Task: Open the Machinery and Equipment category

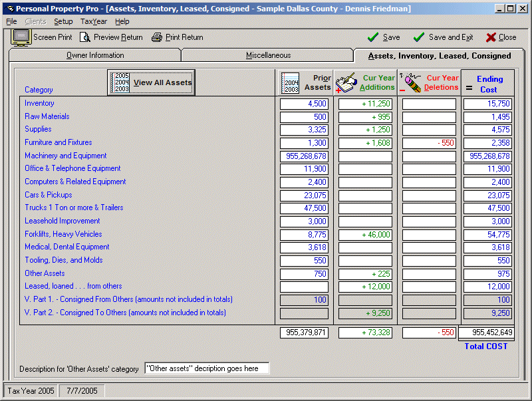Action: click(x=65, y=156)
